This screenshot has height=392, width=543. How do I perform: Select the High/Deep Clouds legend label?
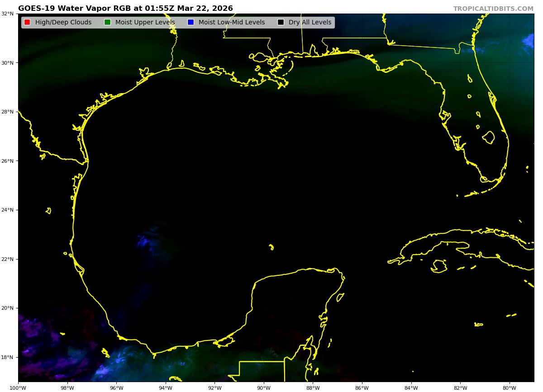coord(63,23)
